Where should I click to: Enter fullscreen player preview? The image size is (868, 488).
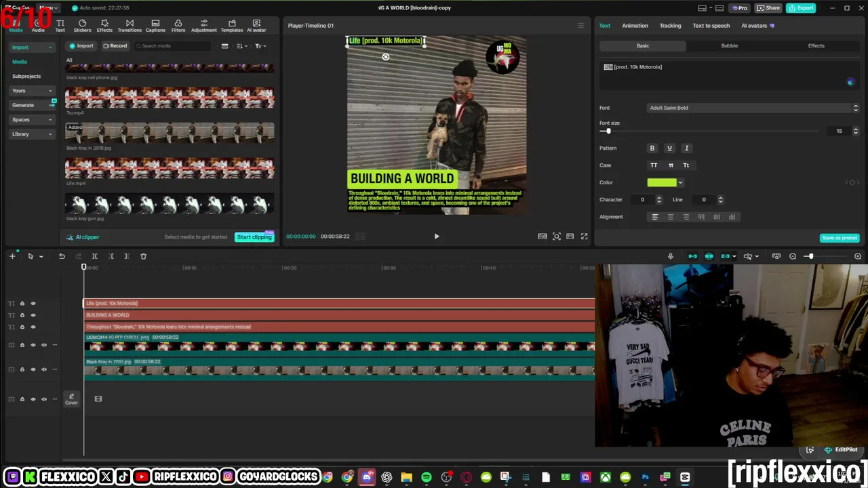[584, 237]
